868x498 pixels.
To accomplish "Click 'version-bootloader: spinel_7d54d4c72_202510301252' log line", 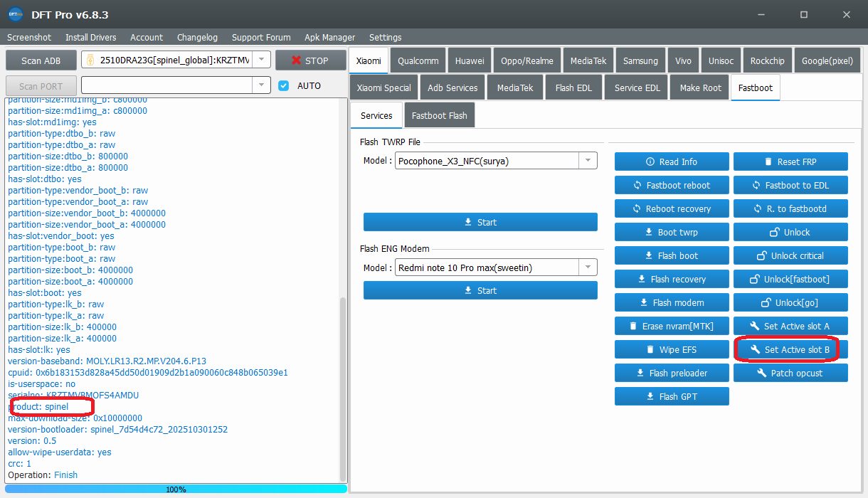I will pos(117,430).
